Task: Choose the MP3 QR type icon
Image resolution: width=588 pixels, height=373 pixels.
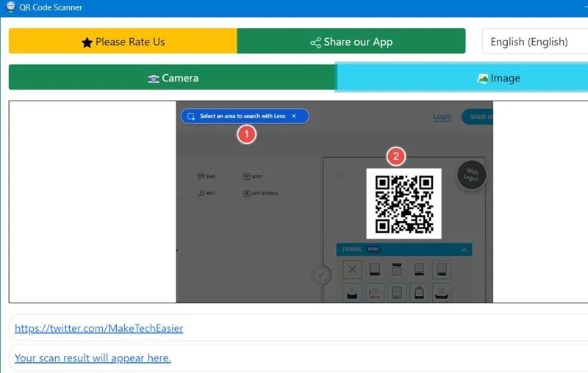Action: click(x=200, y=193)
